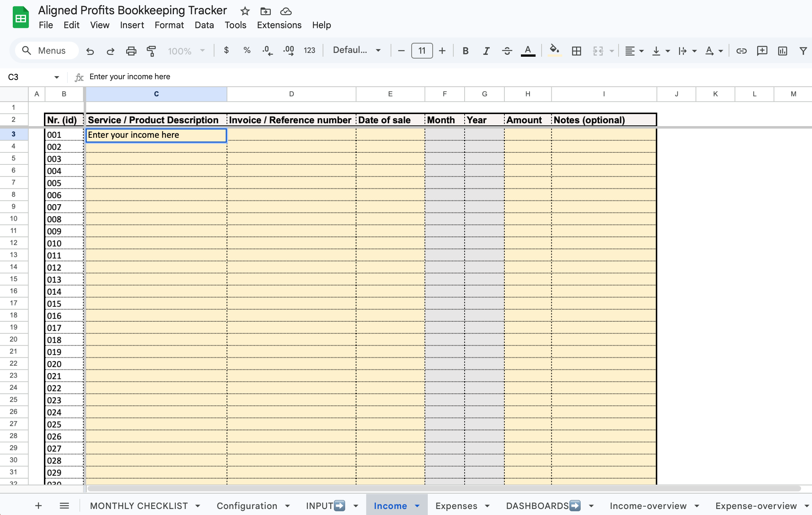The height and width of the screenshot is (515, 812).
Task: Click the font size input box
Action: [422, 51]
